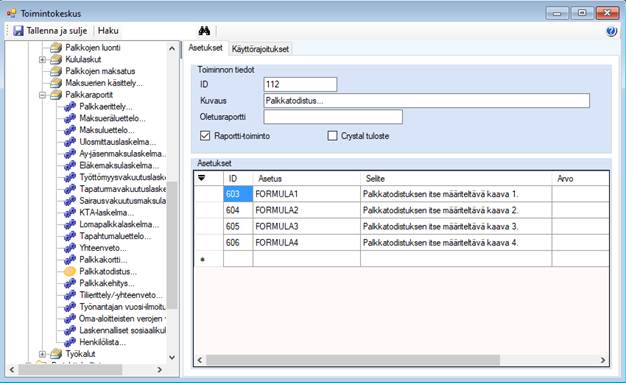Open help via the question mark icon
626x383 pixels.
click(x=611, y=31)
